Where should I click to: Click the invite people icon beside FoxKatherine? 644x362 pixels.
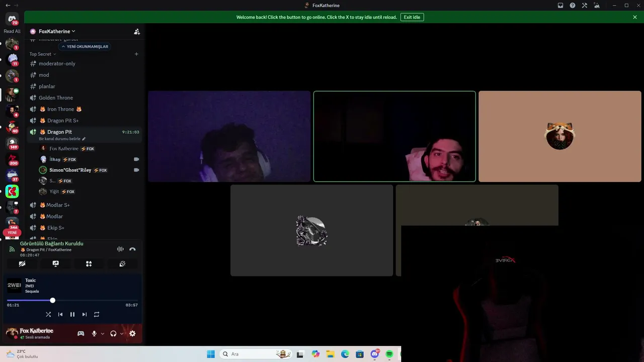(x=137, y=31)
